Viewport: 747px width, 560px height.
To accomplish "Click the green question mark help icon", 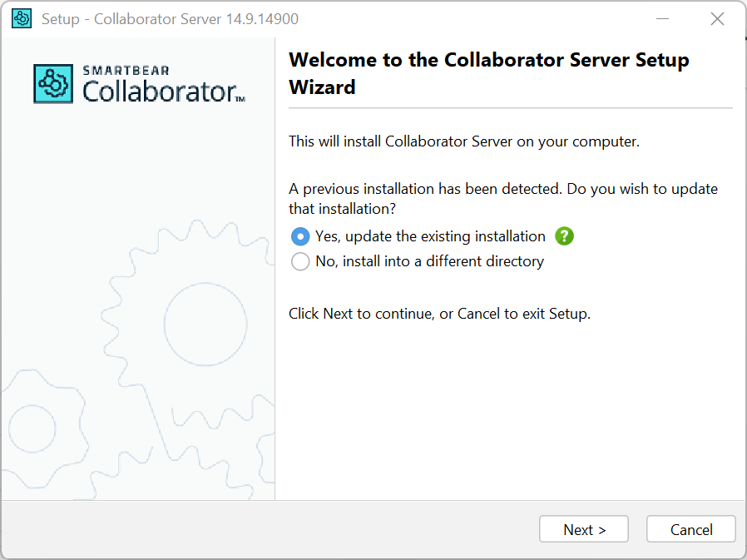I will click(564, 236).
